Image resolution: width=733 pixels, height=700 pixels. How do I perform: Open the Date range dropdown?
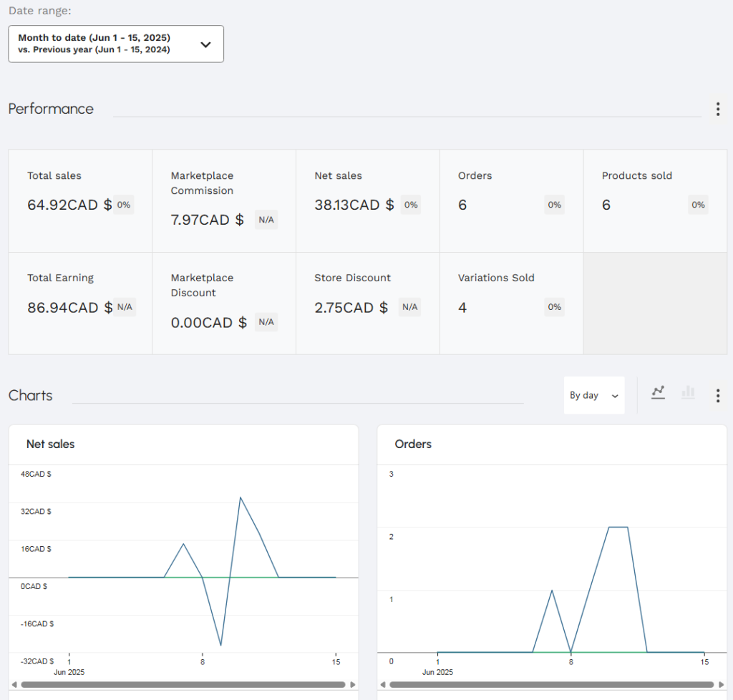tap(116, 44)
